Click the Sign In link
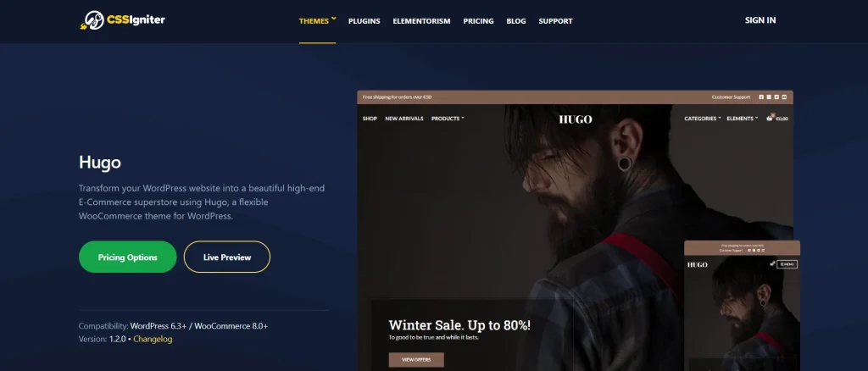The image size is (868, 371). (x=760, y=20)
